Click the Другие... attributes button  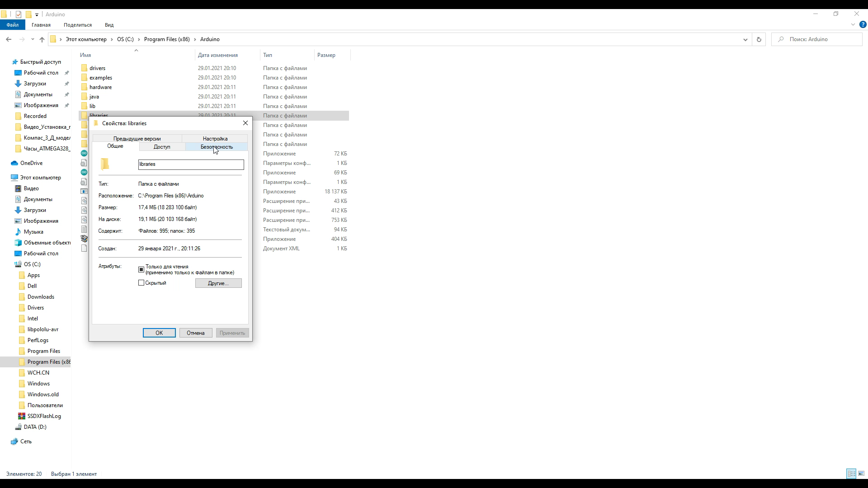point(218,283)
